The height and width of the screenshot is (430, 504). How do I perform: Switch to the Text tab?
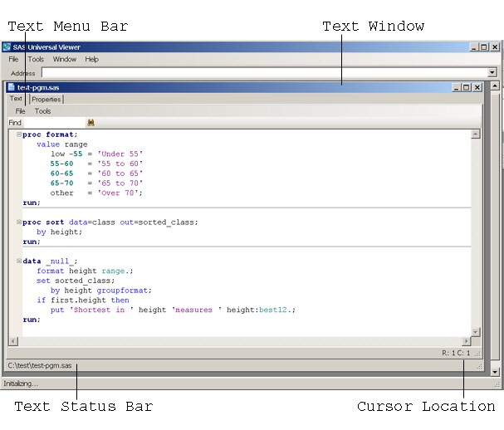(16, 98)
